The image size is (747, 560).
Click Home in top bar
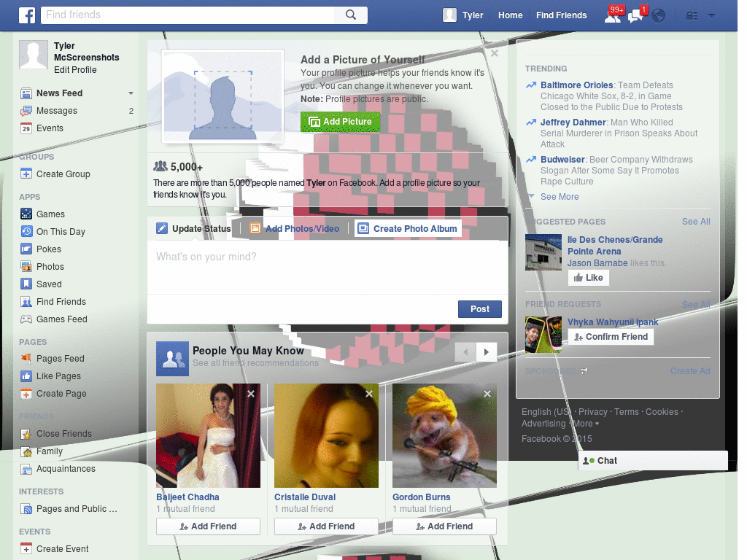(x=510, y=15)
